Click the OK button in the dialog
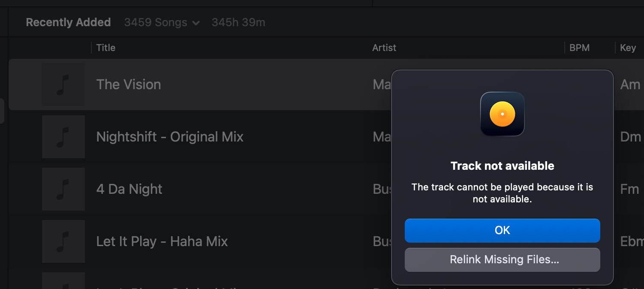Screen dimensions: 644x289 click(x=502, y=231)
